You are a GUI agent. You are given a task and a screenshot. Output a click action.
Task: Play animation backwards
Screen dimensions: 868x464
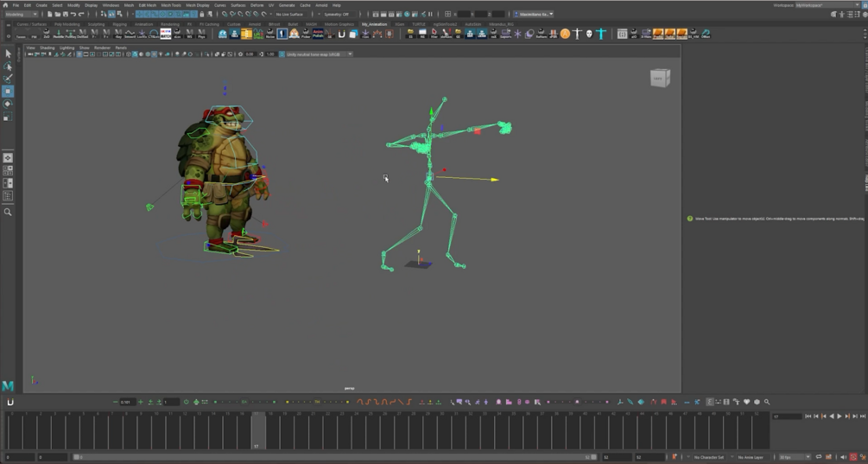tap(832, 416)
